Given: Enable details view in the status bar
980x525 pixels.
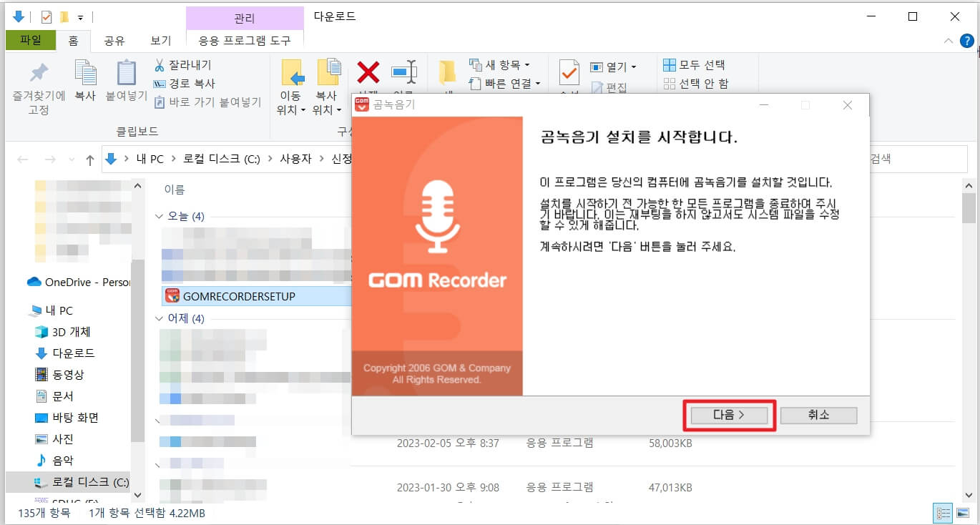Looking at the screenshot, I should coord(943,513).
